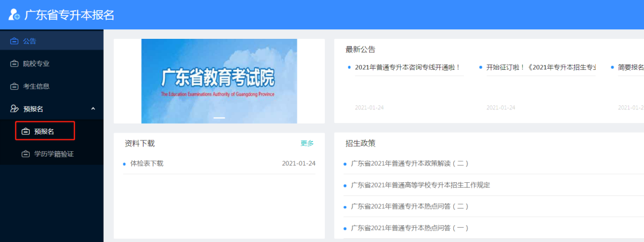Open the 院校专业 menu item
Image resolution: width=644 pixels, height=242 pixels.
36,63
